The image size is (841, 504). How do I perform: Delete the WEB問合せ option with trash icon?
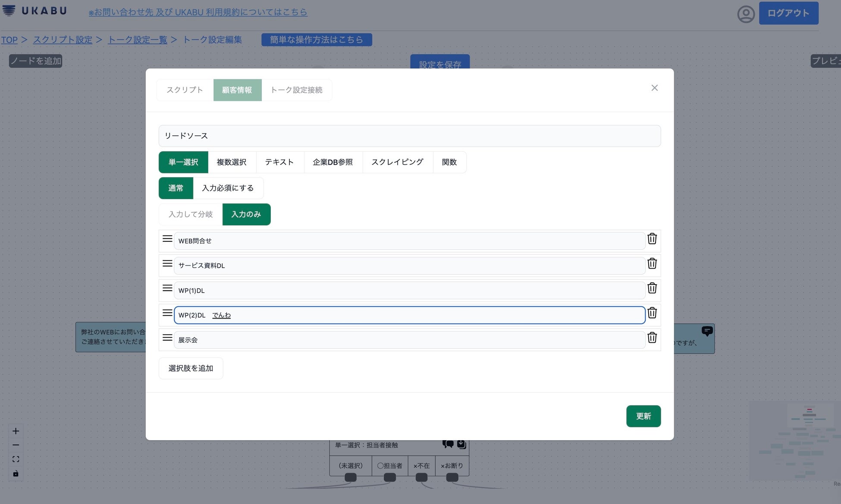click(652, 239)
